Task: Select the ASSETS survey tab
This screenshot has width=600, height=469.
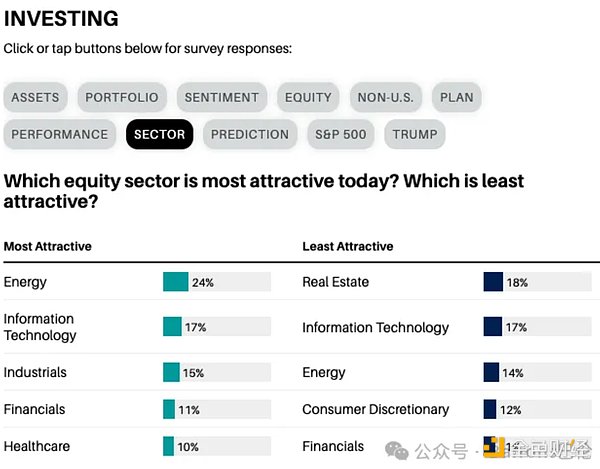Action: 35,97
